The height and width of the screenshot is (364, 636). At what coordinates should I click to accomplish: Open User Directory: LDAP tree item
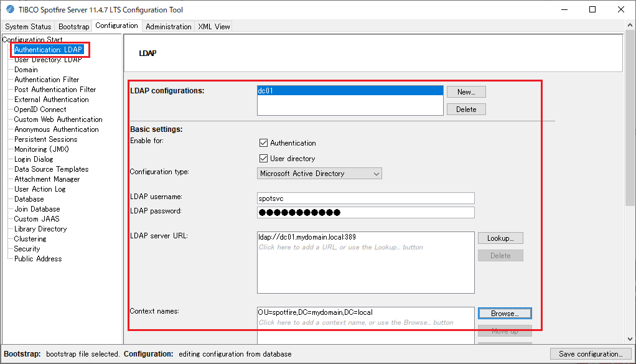[48, 60]
